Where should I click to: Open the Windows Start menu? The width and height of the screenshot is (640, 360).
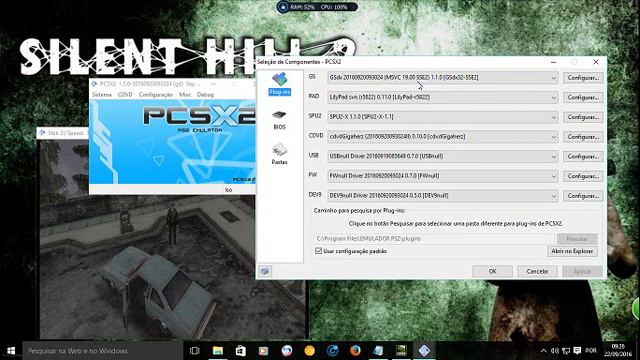pyautogui.click(x=11, y=351)
